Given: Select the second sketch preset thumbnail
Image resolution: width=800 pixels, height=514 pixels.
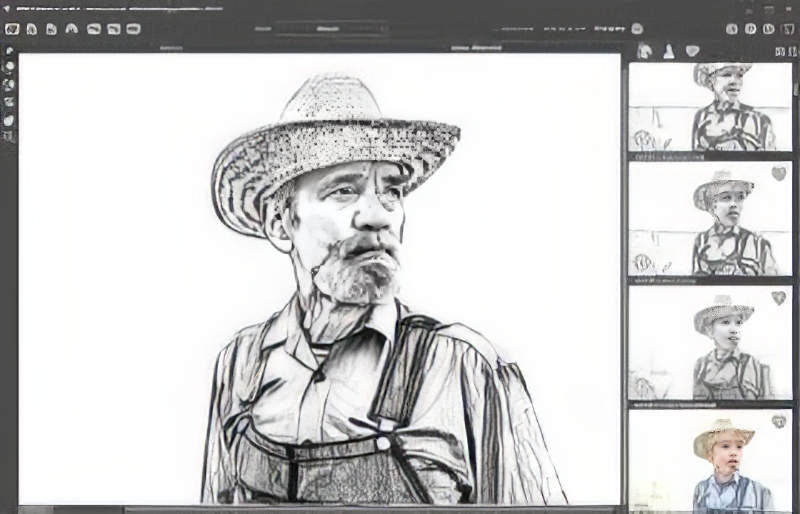Looking at the screenshot, I should (710, 218).
